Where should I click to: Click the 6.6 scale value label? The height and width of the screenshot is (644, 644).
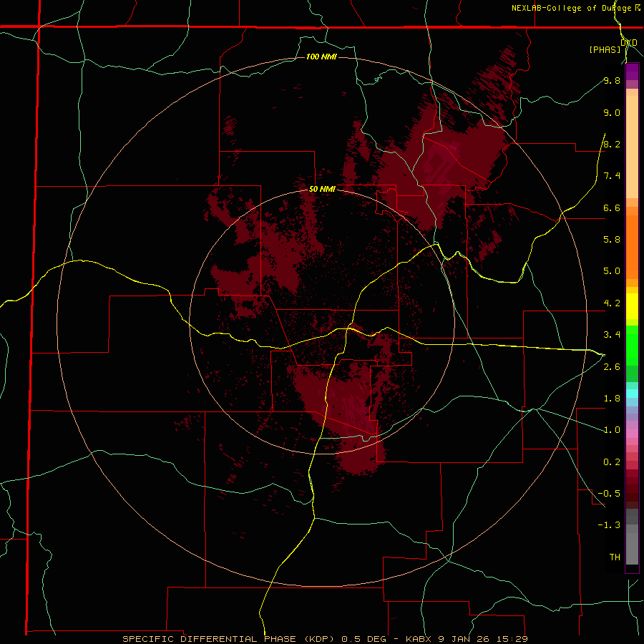pyautogui.click(x=612, y=208)
